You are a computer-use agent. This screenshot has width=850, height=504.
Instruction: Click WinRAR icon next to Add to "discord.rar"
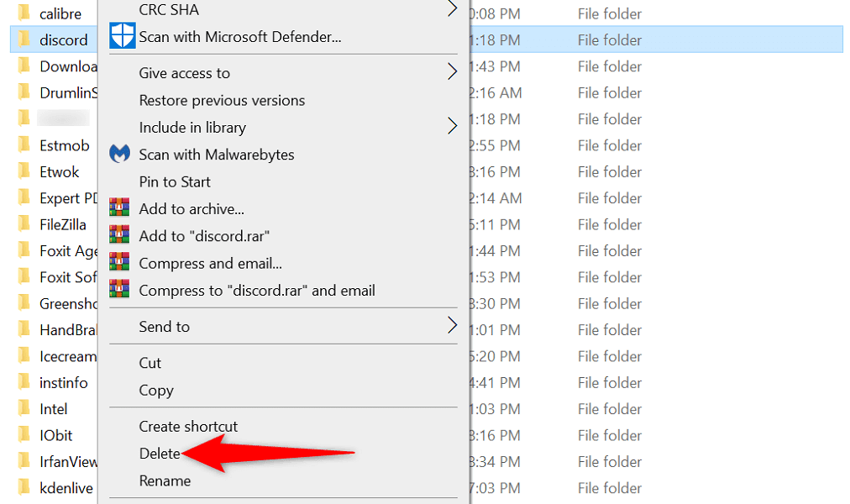click(x=120, y=236)
